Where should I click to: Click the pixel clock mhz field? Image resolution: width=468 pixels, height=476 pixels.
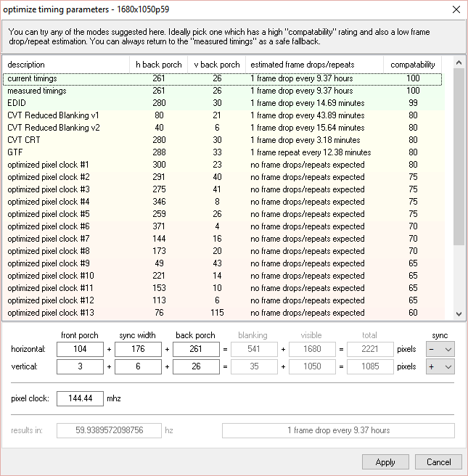tap(81, 400)
